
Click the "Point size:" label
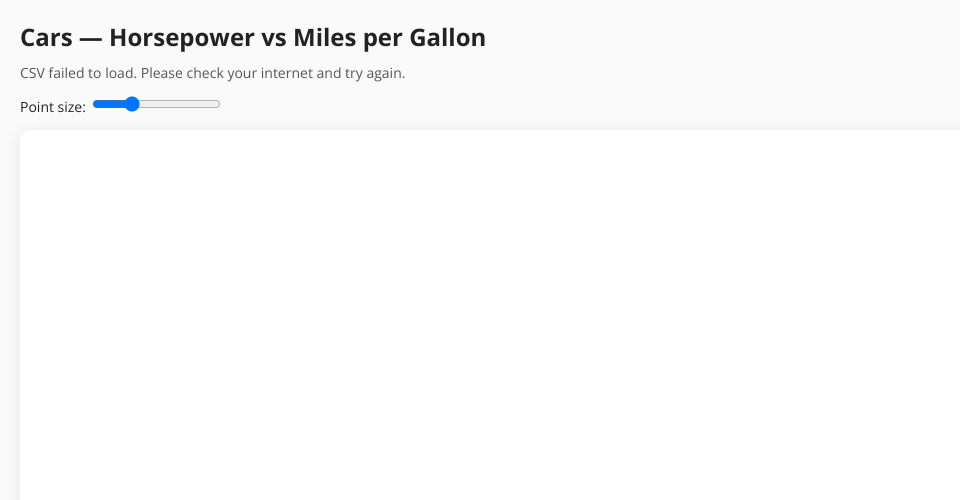(53, 107)
